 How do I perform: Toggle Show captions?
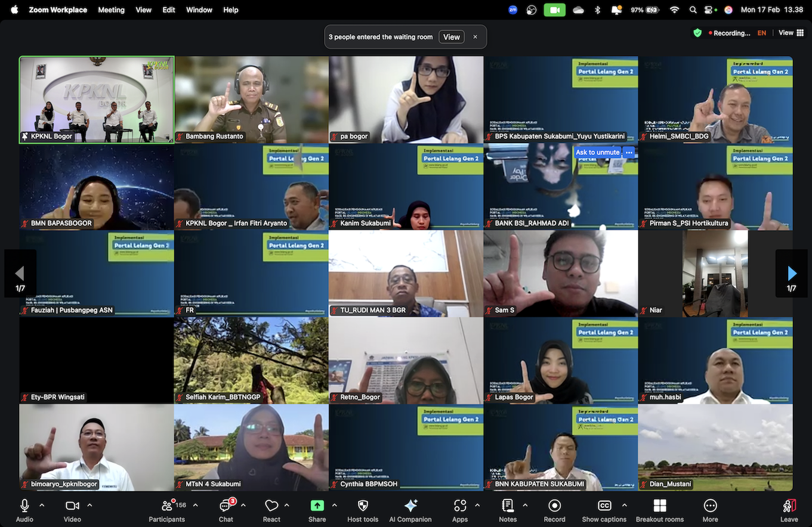click(x=604, y=511)
